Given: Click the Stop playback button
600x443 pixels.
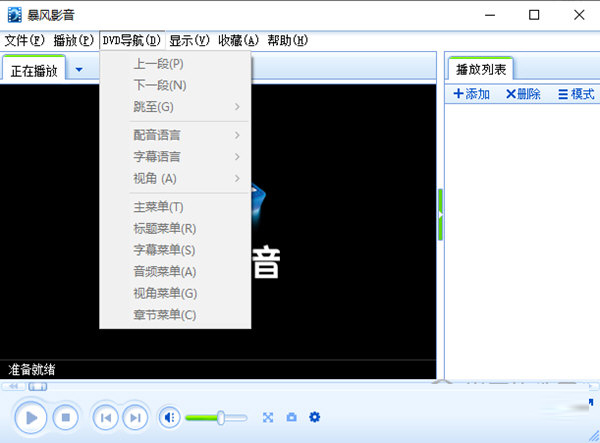Looking at the screenshot, I should [x=65, y=417].
